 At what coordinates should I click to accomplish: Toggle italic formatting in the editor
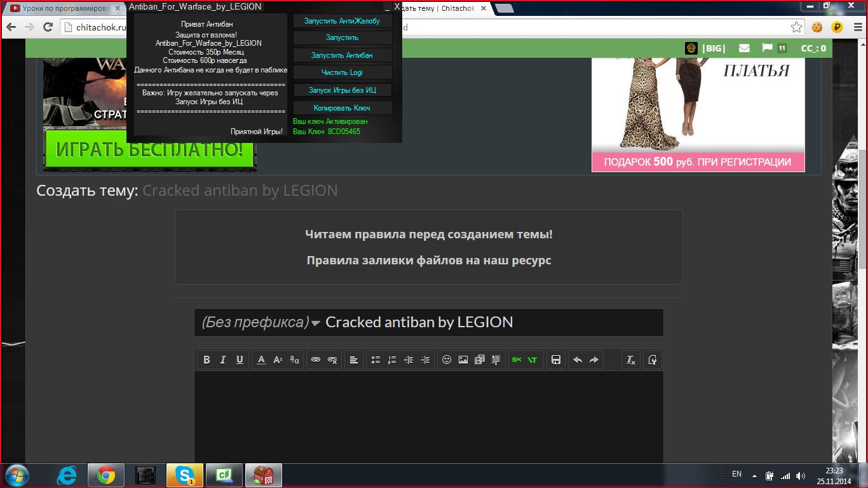point(223,360)
